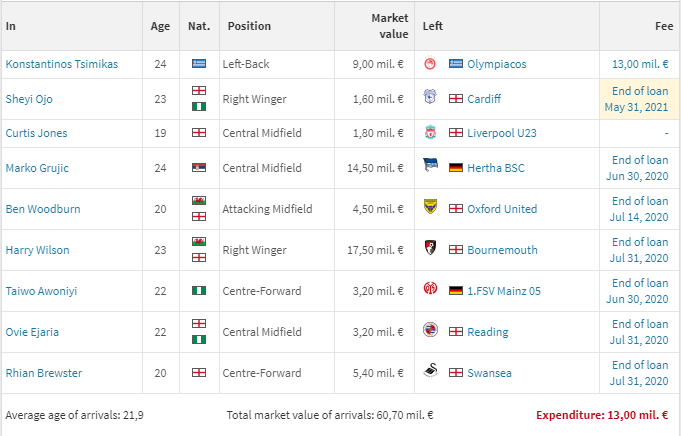Click the Swansea club crest icon

click(x=430, y=373)
